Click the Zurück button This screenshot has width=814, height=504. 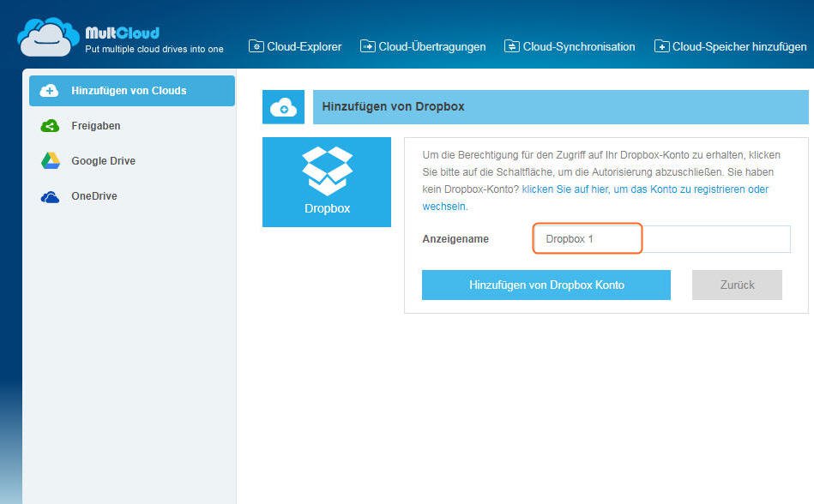[737, 285]
